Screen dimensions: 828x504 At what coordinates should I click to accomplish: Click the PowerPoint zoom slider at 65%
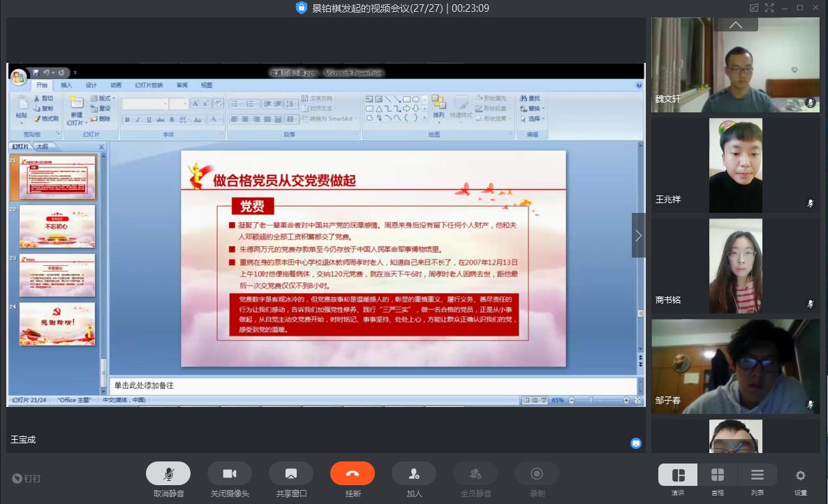591,400
